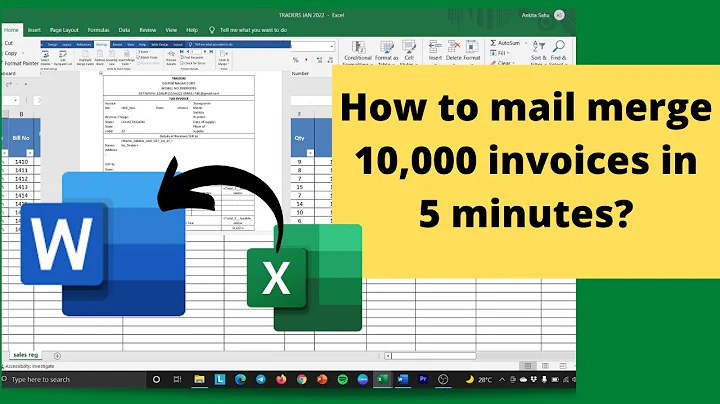Screen dimensions: 720x404
Task: Click Preview Results in Word ribbon
Action: (x=171, y=59)
